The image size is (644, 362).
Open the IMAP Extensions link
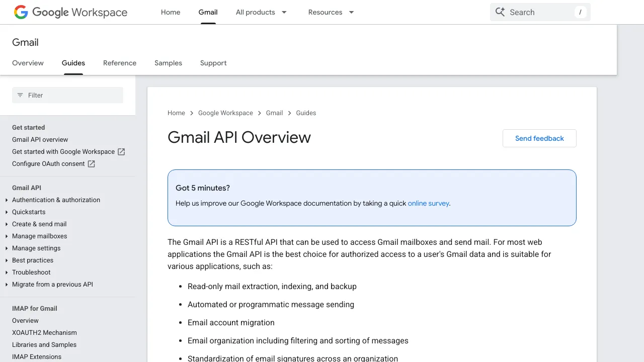[37, 357]
